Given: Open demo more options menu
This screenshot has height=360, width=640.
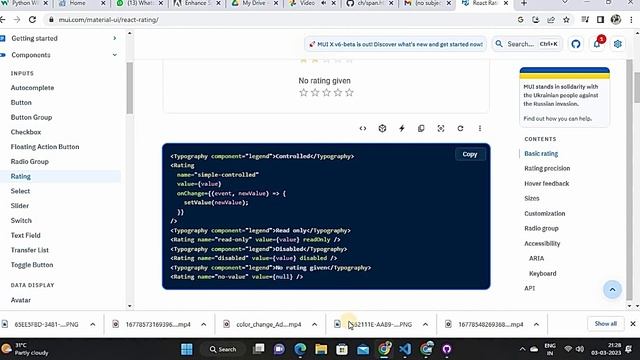Looking at the screenshot, I should pyautogui.click(x=480, y=129).
